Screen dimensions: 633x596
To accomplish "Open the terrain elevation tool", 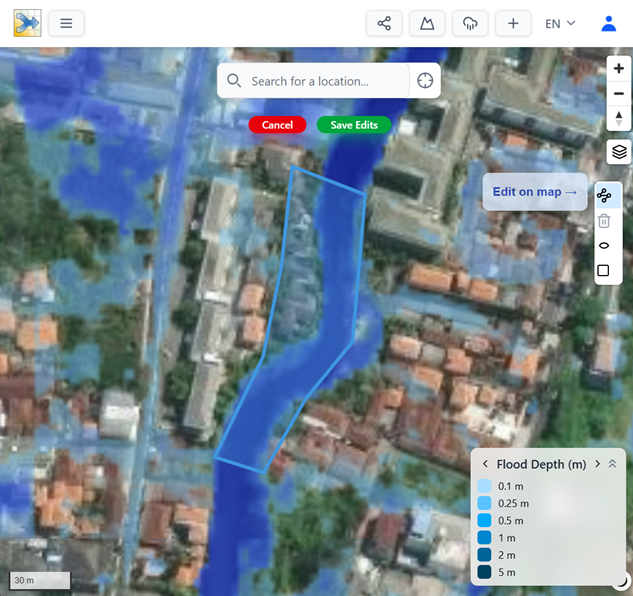I will (427, 23).
